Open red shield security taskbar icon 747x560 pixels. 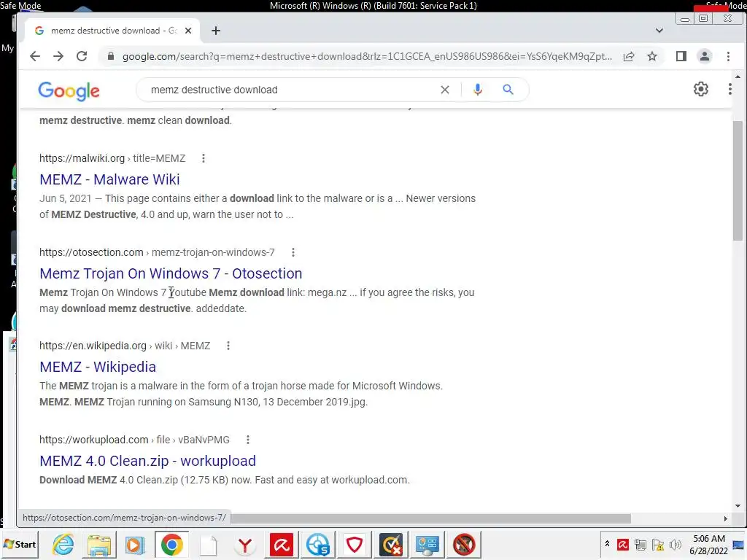click(355, 544)
